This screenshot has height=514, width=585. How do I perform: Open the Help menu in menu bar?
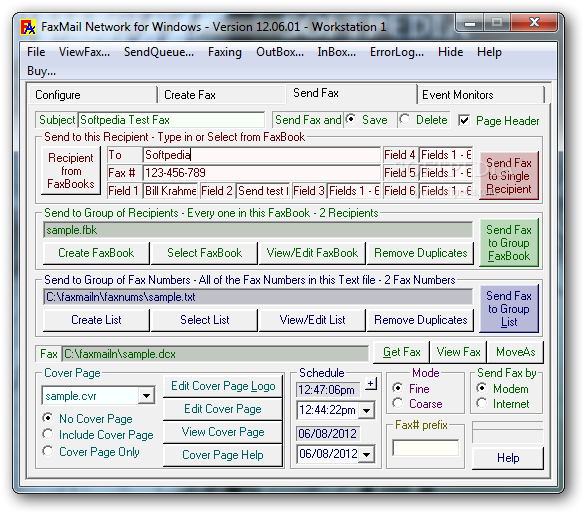point(489,52)
